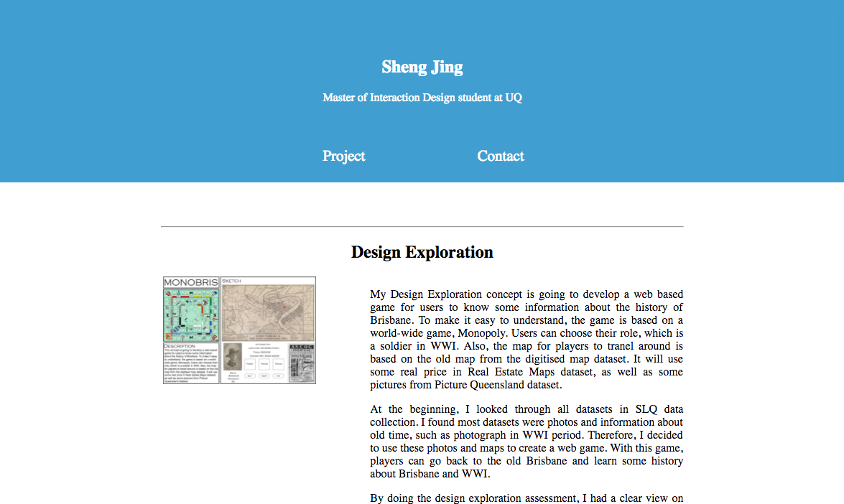Click the Buy button in the game mockup
844x504 pixels.
click(x=249, y=375)
